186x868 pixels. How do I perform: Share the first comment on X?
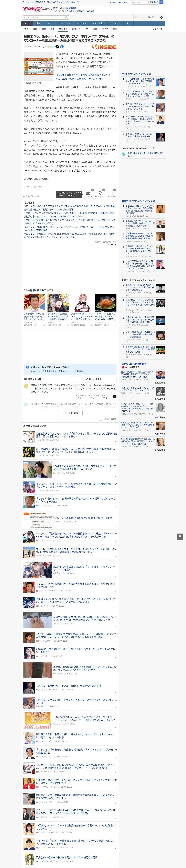point(114,397)
